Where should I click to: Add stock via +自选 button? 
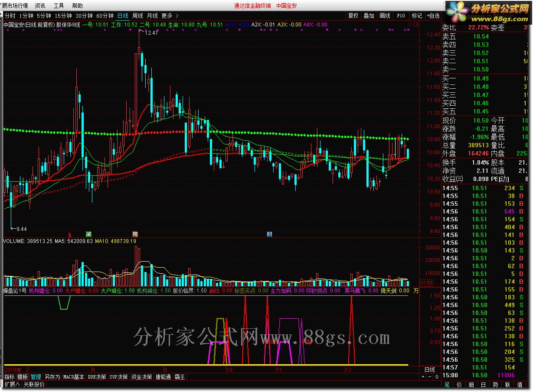coord(433,16)
